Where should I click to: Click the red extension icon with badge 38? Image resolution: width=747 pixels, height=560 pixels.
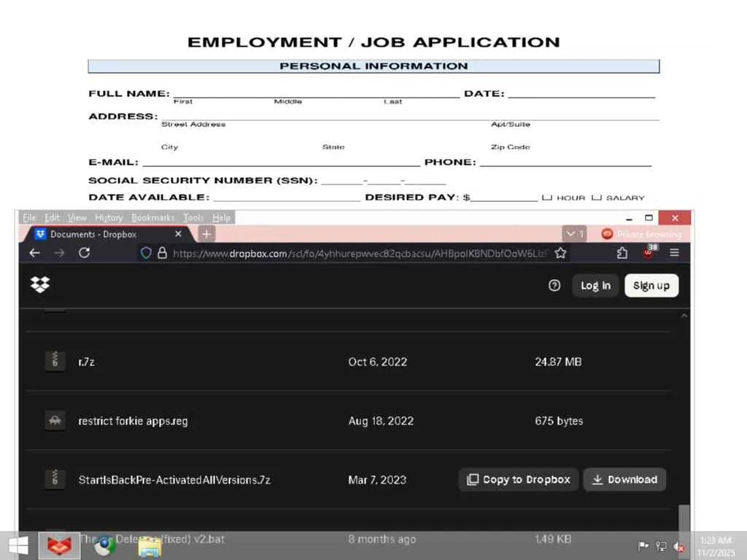650,252
